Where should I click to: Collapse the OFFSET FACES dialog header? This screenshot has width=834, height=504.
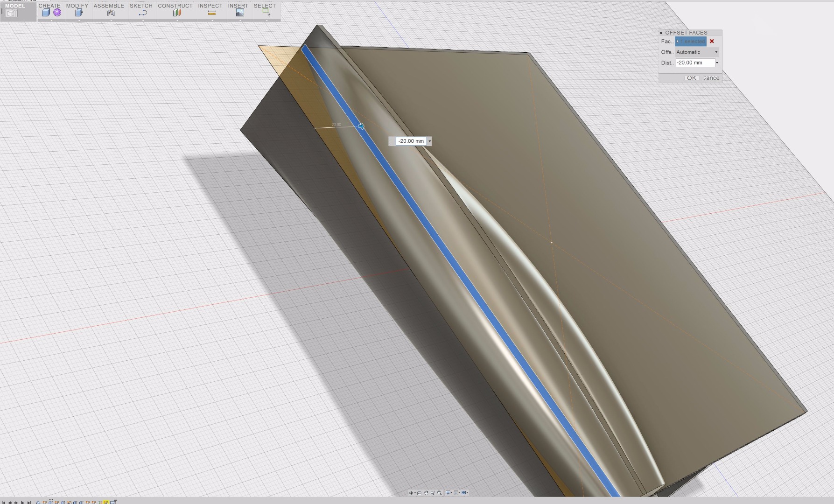[661, 33]
